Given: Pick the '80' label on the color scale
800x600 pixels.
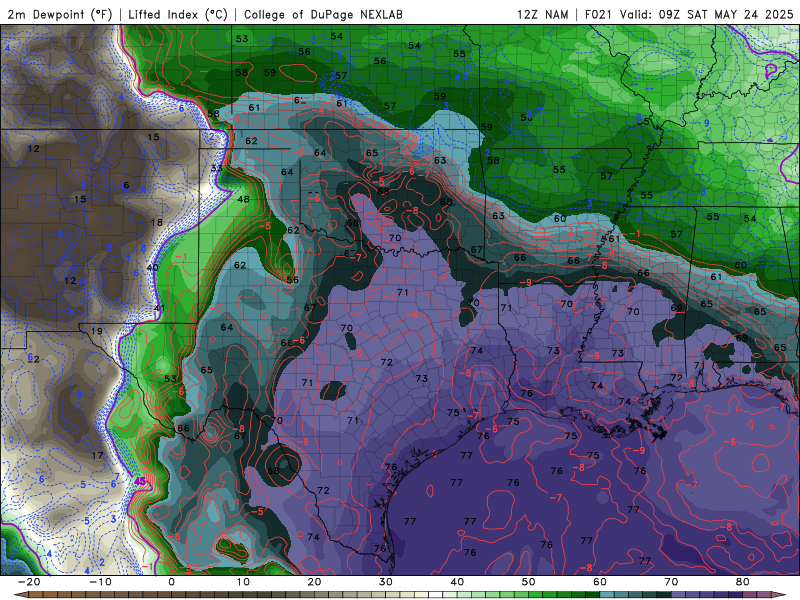Looking at the screenshot, I should pos(743,582).
